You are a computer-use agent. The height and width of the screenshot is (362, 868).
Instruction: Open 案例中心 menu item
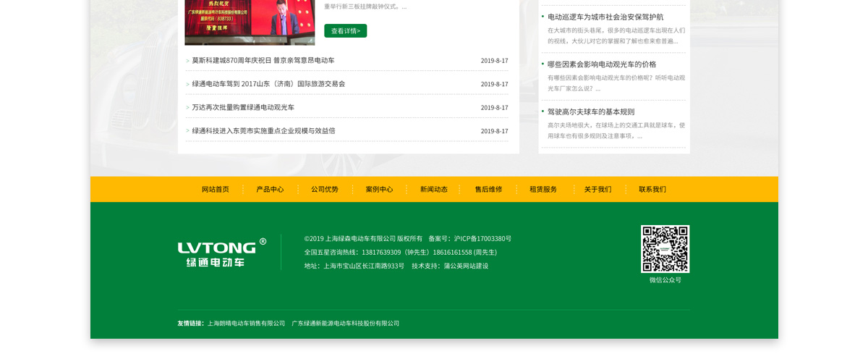click(x=379, y=190)
